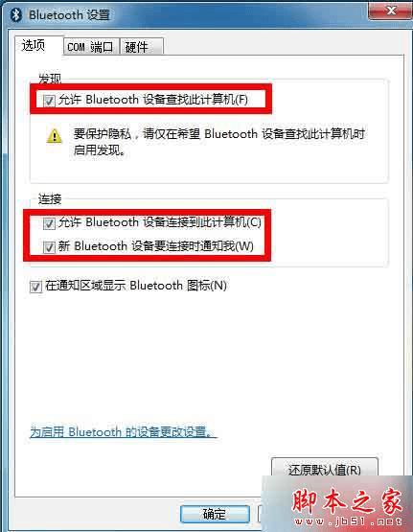Click the partly hidden button beside 确定

click(261, 514)
